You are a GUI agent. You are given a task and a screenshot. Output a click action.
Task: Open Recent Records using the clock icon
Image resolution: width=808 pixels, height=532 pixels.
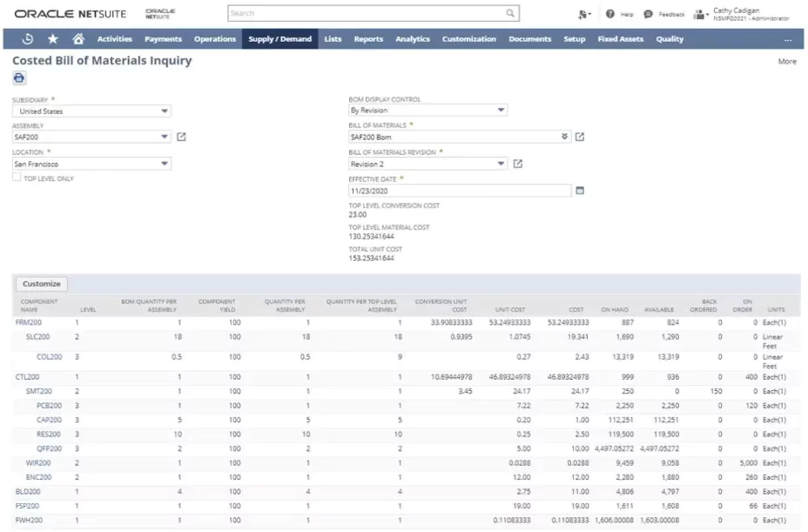pos(26,38)
